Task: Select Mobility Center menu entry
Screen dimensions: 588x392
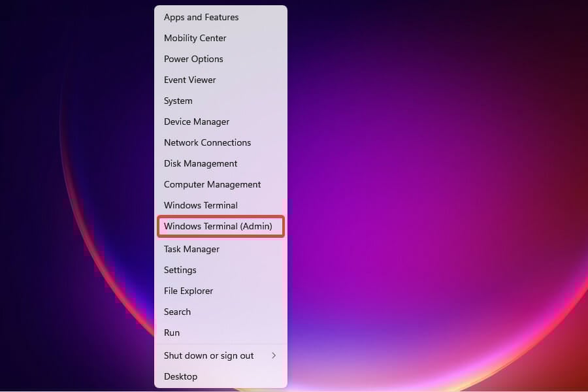Action: [221, 39]
